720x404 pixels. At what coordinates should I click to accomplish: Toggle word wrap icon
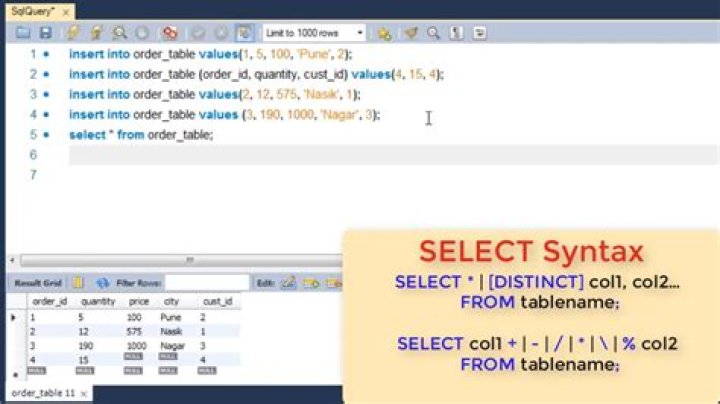(x=480, y=33)
